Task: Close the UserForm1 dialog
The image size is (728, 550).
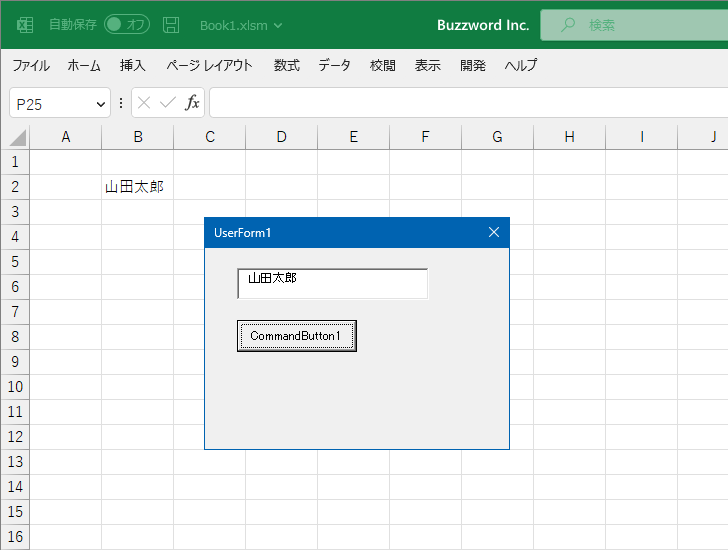Action: tap(494, 232)
